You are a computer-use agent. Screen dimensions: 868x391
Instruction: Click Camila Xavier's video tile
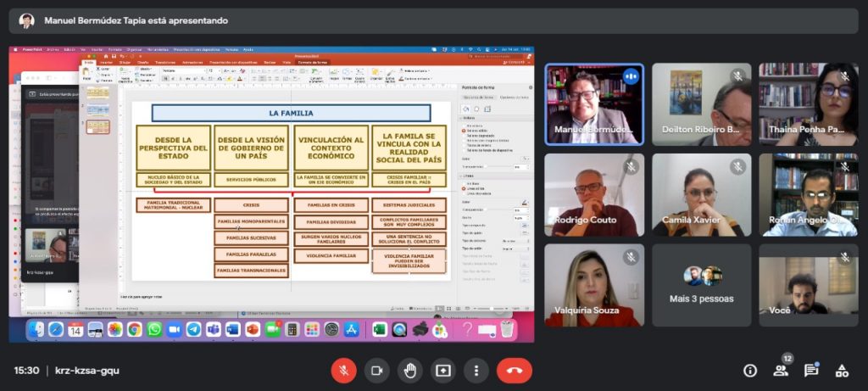(x=701, y=194)
